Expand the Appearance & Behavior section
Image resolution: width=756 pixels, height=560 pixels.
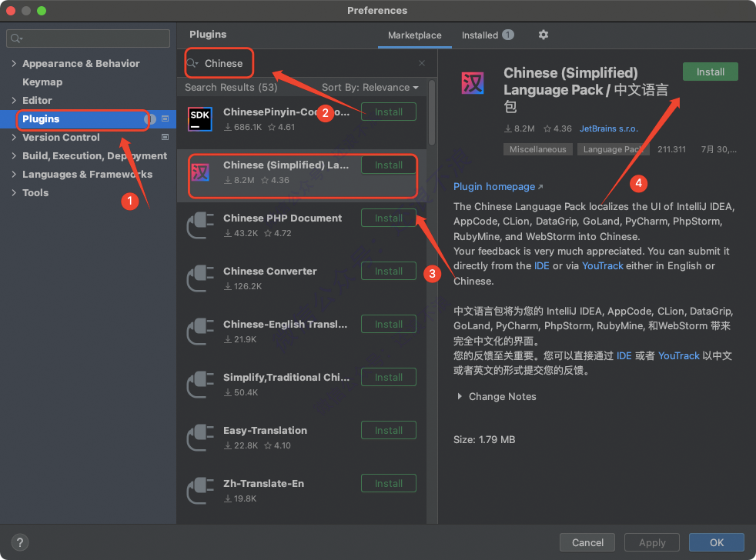pos(14,64)
